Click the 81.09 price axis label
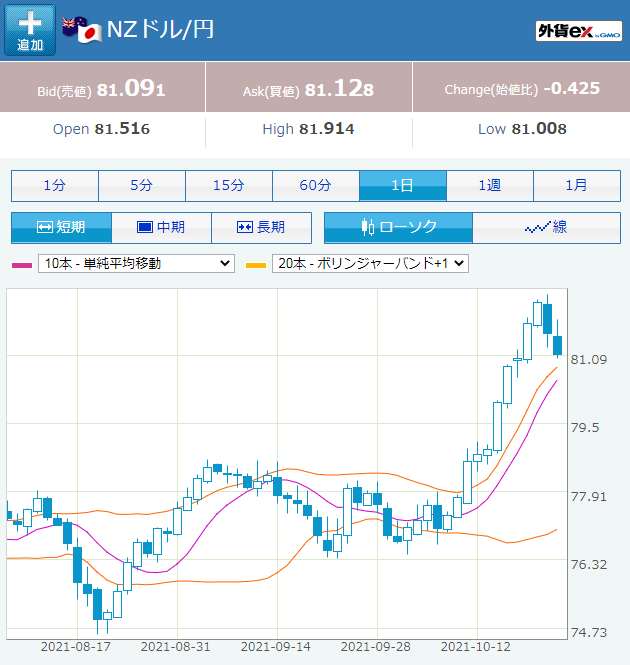This screenshot has height=665, width=630. click(x=588, y=360)
